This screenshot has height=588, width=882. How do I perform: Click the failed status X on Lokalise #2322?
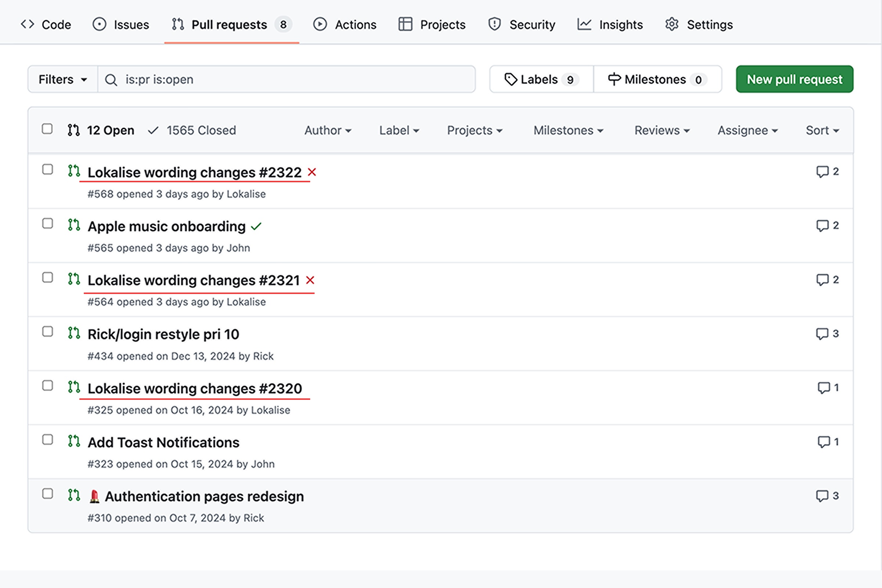pyautogui.click(x=312, y=172)
